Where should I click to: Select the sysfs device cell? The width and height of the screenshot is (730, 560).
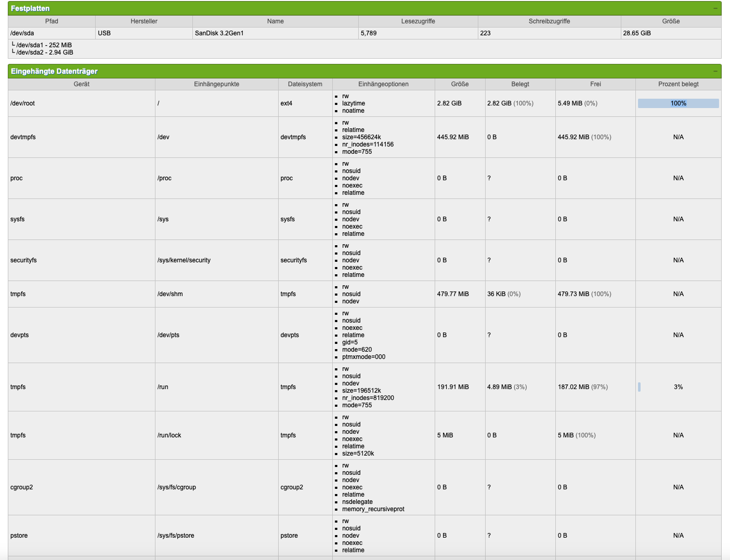click(x=82, y=219)
